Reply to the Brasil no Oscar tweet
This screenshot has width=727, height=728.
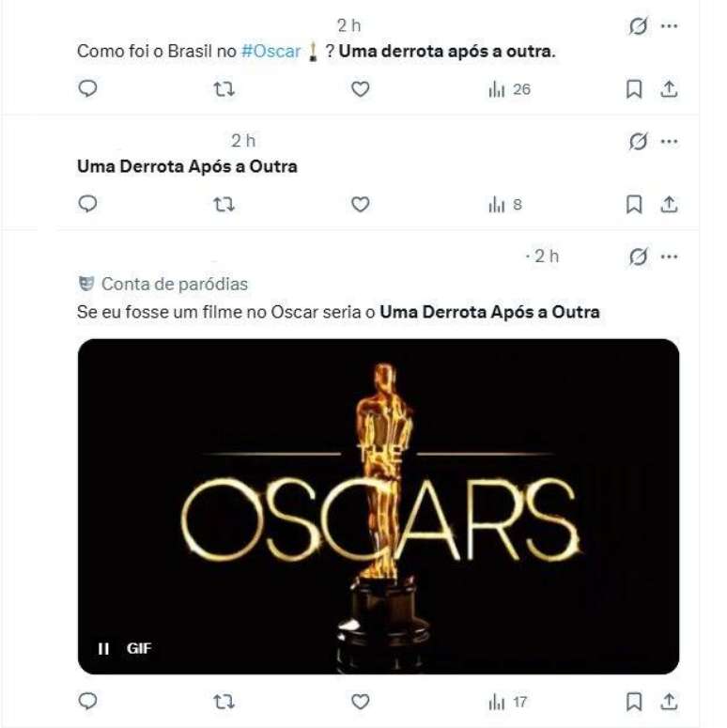click(87, 89)
